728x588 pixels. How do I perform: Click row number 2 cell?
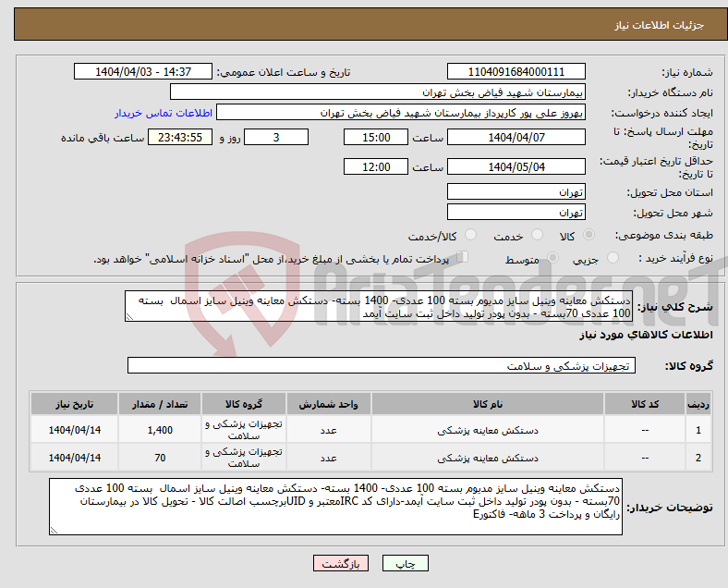(698, 458)
